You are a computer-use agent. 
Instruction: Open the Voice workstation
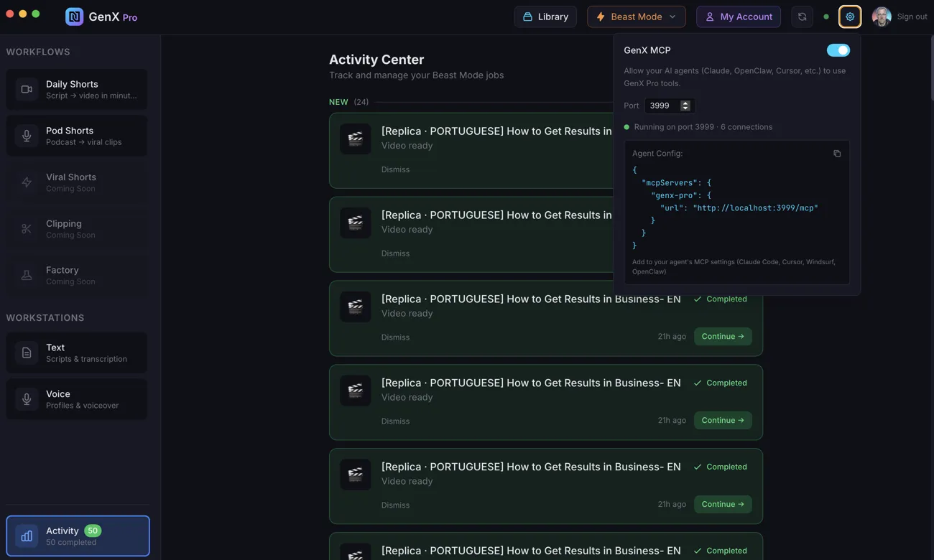77,399
